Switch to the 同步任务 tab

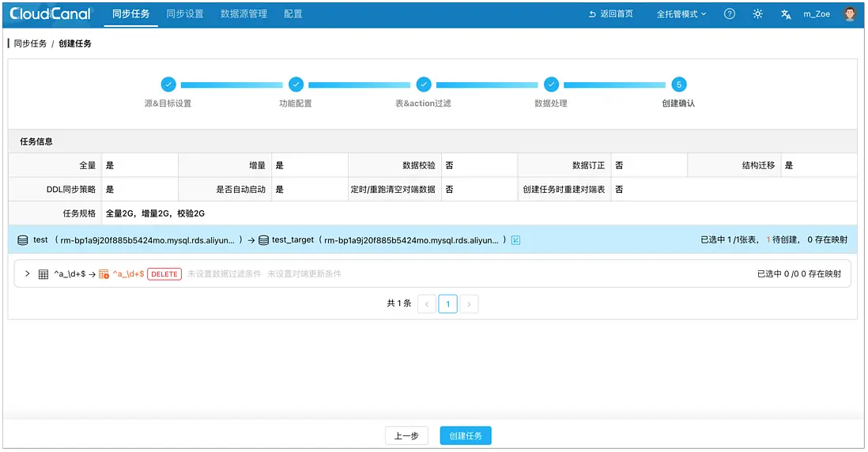click(x=130, y=14)
